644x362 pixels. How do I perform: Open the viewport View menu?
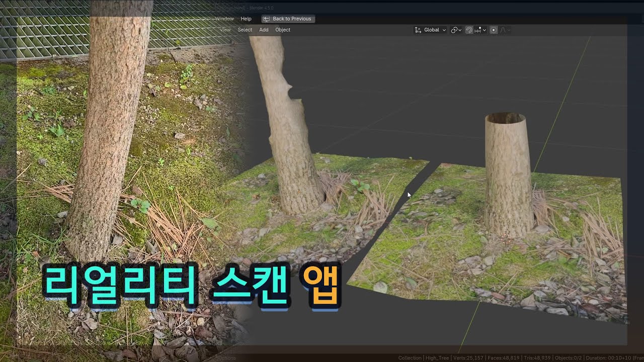(x=225, y=30)
